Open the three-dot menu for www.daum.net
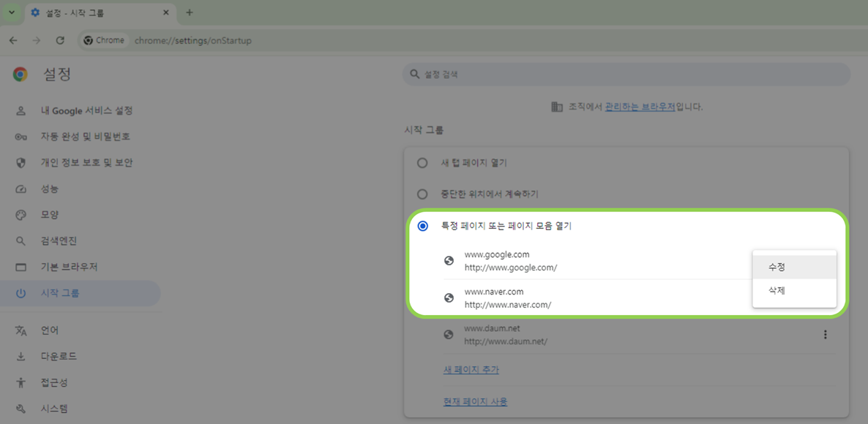 coord(825,334)
